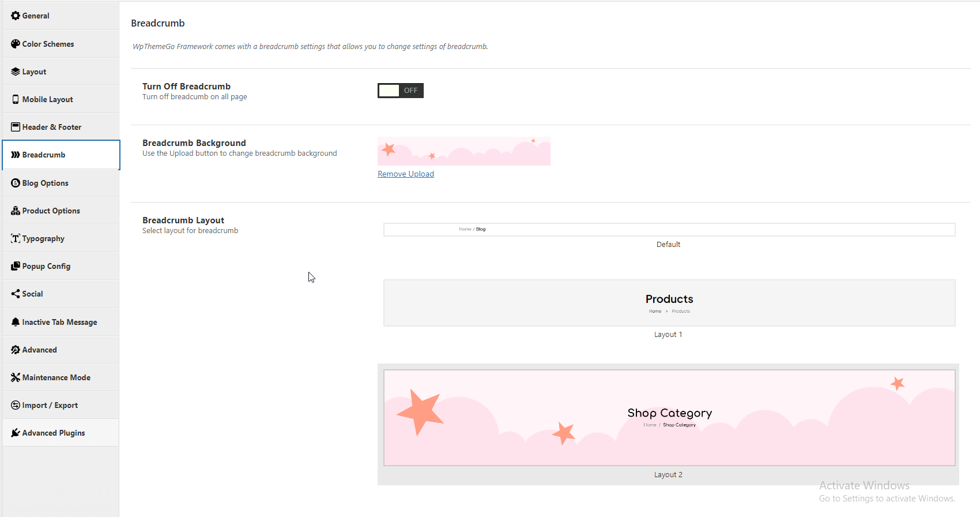Toggle the Turn Off Breadcrumb switch
Screen dimensions: 980x517
pyautogui.click(x=400, y=91)
